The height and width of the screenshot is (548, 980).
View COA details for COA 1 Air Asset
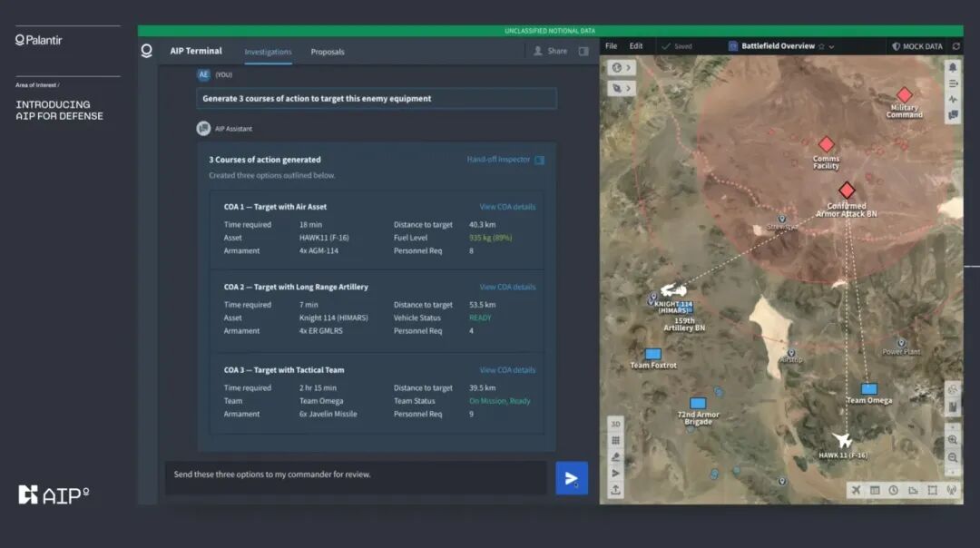coord(507,207)
